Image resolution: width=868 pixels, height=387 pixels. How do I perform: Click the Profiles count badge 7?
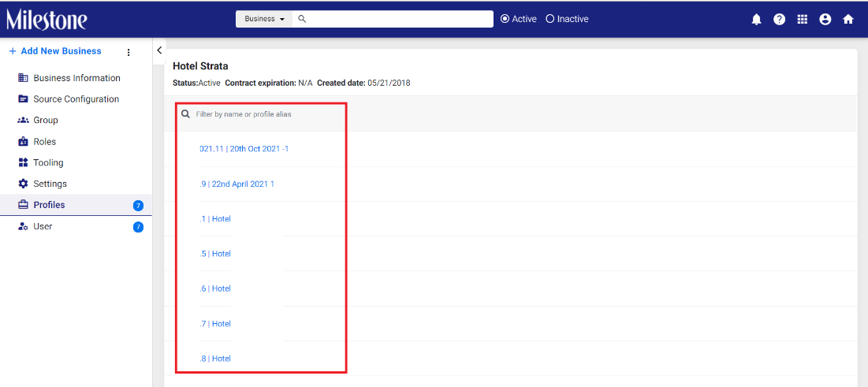pyautogui.click(x=139, y=206)
